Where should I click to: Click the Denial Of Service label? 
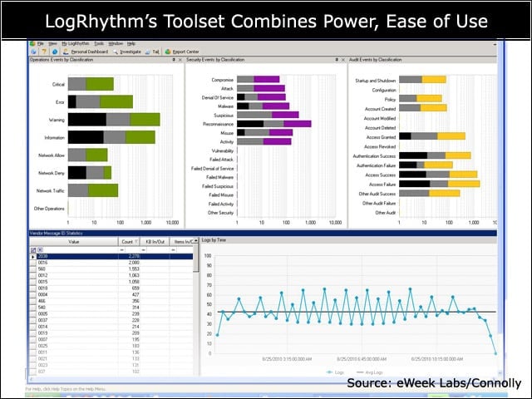pyautogui.click(x=218, y=97)
